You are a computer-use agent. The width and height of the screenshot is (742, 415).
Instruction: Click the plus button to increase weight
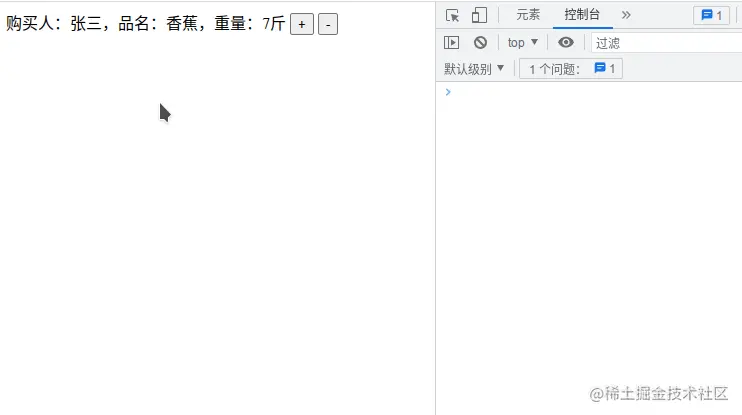(301, 24)
